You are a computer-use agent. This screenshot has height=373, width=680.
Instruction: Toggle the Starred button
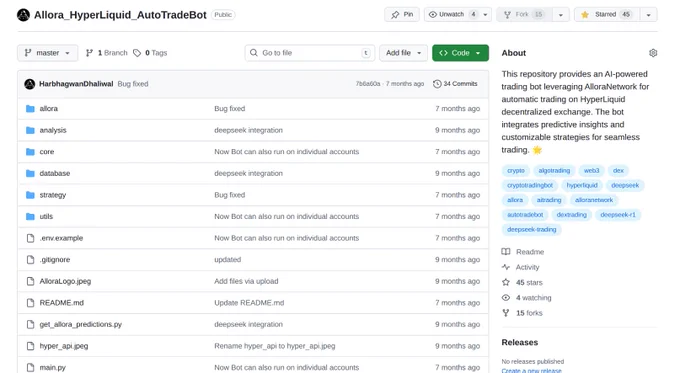(x=607, y=14)
